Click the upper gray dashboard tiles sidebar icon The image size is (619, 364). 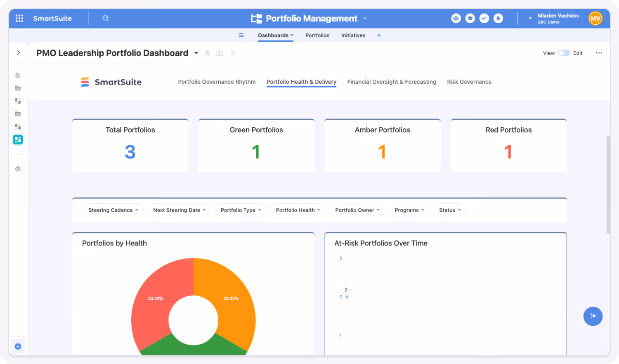[18, 101]
